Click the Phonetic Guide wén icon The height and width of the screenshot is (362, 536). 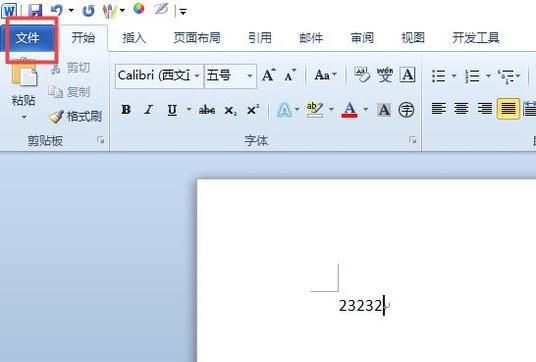[385, 75]
